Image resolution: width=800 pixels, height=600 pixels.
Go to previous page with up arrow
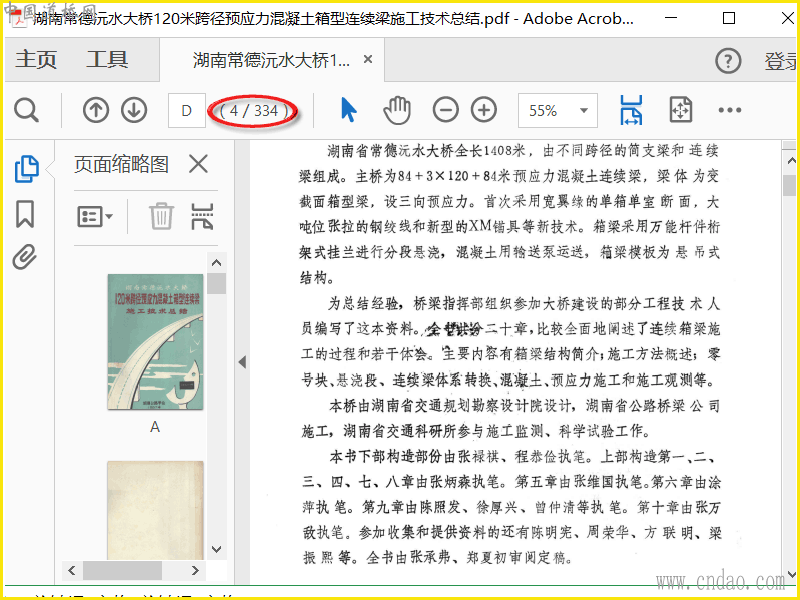96,110
